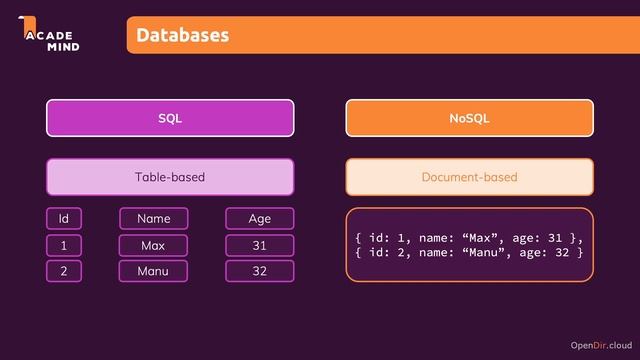The height and width of the screenshot is (360, 640).
Task: Select the Document-based box
Action: tap(469, 177)
